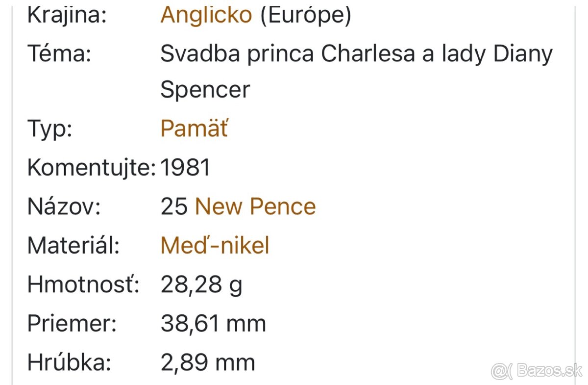Select the 2,89 mm thickness value
This screenshot has height=385, width=588.
click(x=208, y=362)
